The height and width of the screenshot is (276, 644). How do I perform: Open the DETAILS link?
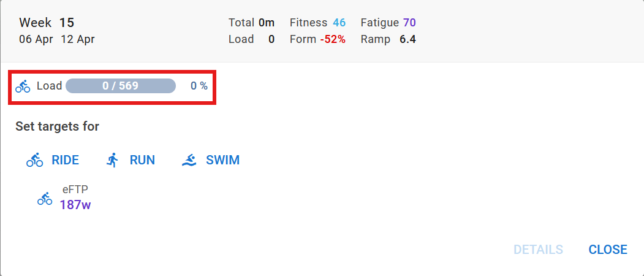pos(538,250)
